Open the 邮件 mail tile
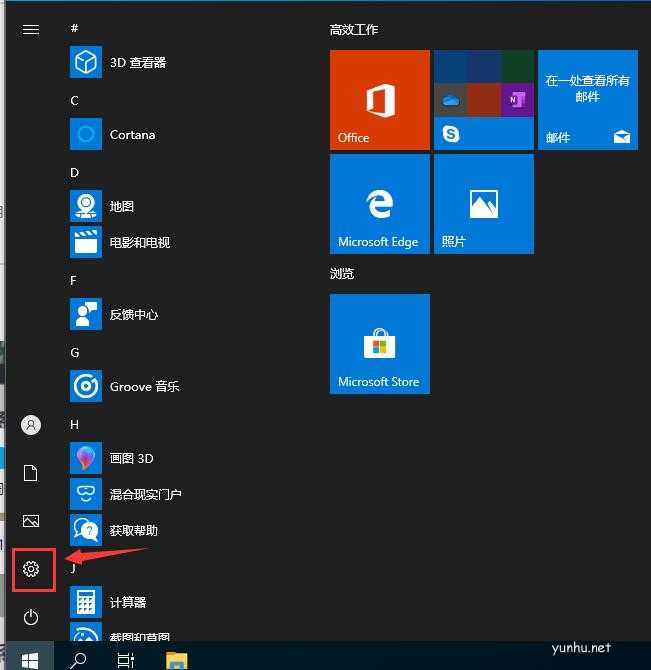 (x=588, y=100)
